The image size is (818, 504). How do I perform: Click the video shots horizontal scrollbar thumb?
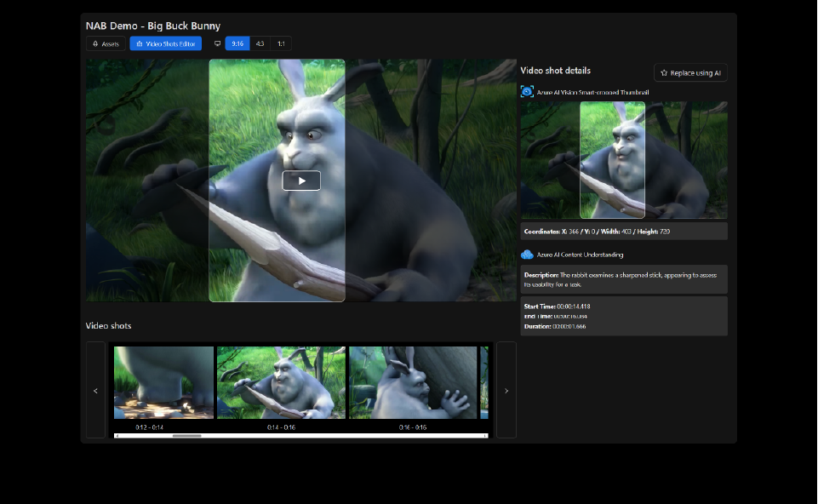point(186,436)
